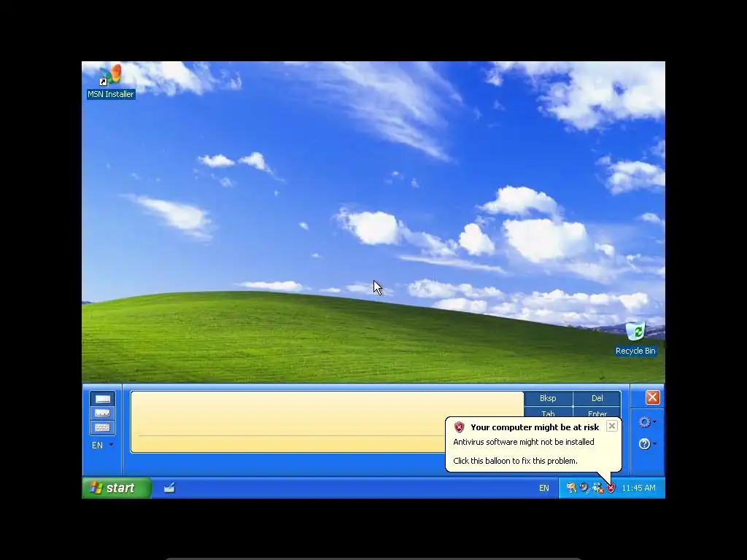Close the Tablet PC Input Panel

point(652,397)
